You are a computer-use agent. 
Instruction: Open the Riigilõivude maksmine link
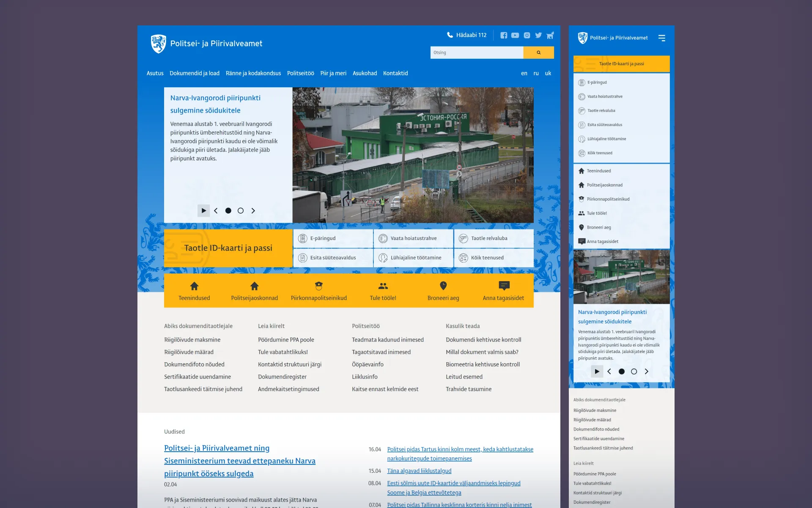pyautogui.click(x=192, y=340)
